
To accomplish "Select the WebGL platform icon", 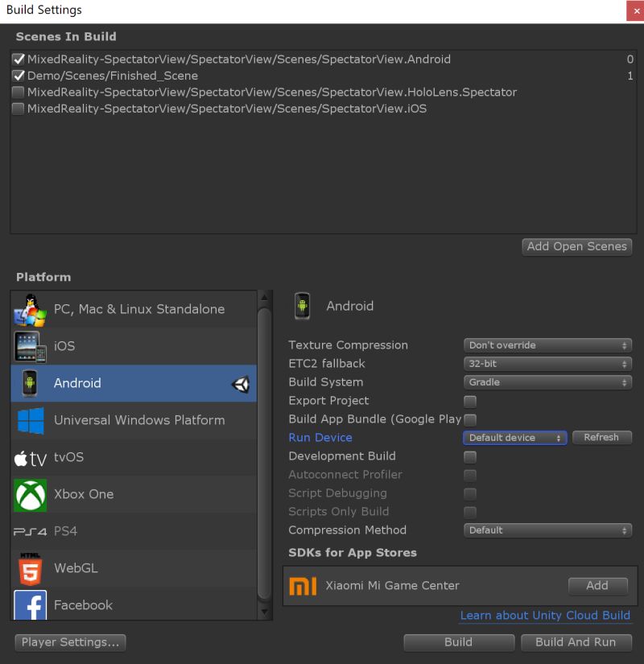I will (31, 568).
